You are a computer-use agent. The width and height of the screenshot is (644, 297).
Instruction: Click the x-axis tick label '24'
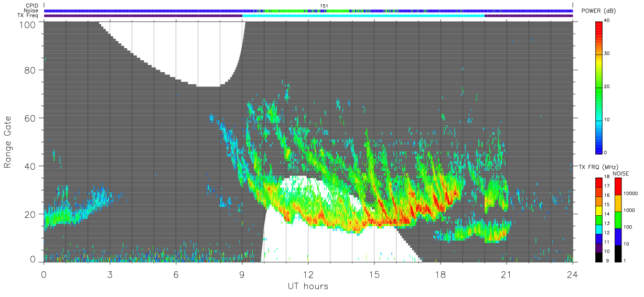[x=572, y=273]
